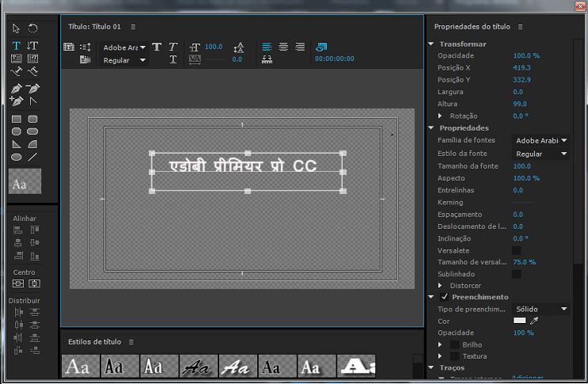Open Estilo da fonte dropdown
Viewport: 588px width, 384px height.
[541, 154]
